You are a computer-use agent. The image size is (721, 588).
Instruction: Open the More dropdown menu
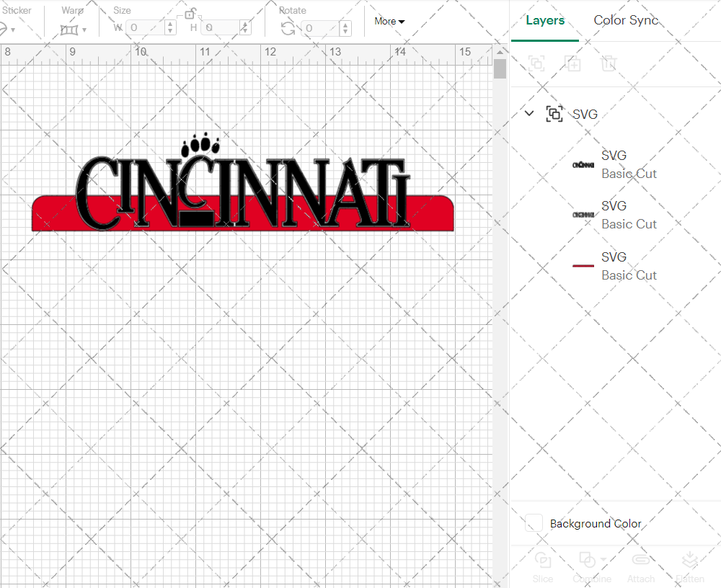[x=389, y=22]
